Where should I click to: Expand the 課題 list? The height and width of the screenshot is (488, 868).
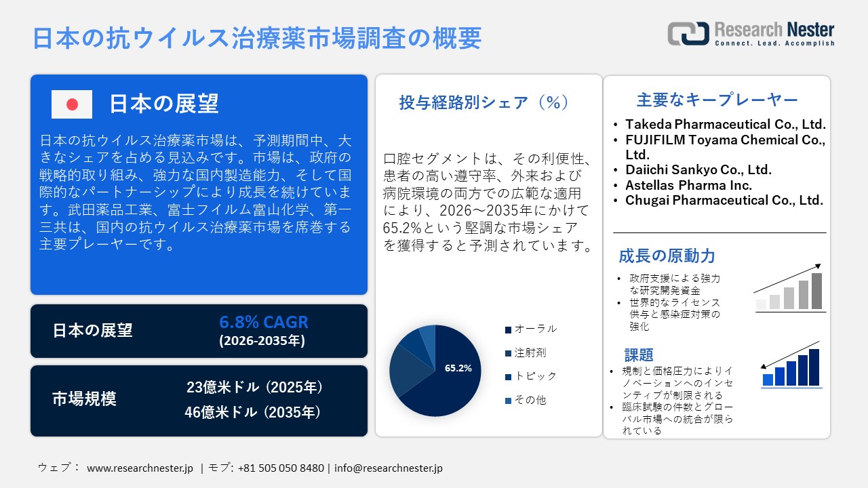point(637,354)
